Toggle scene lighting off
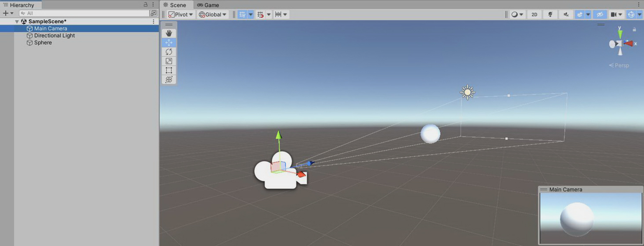Screen dimensions: 644x246 pos(550,15)
